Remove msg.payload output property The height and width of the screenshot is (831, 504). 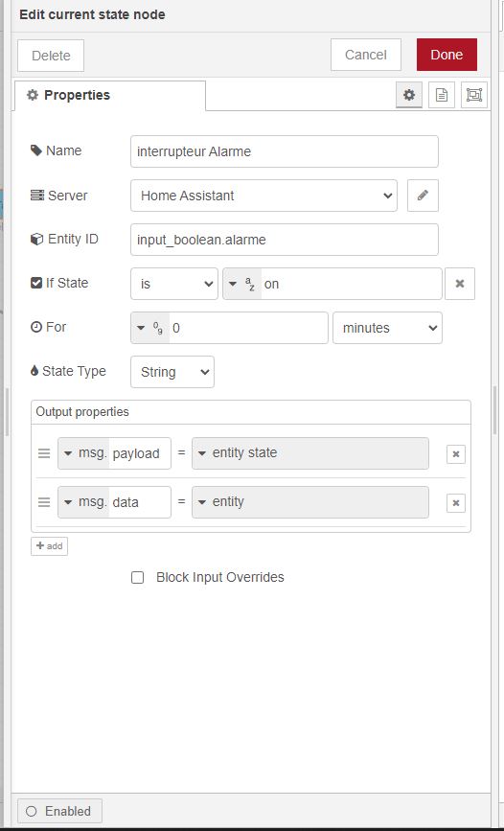456,453
